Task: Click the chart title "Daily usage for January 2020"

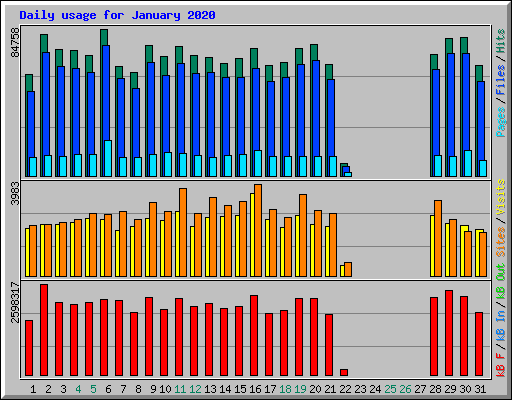Action: click(x=117, y=15)
